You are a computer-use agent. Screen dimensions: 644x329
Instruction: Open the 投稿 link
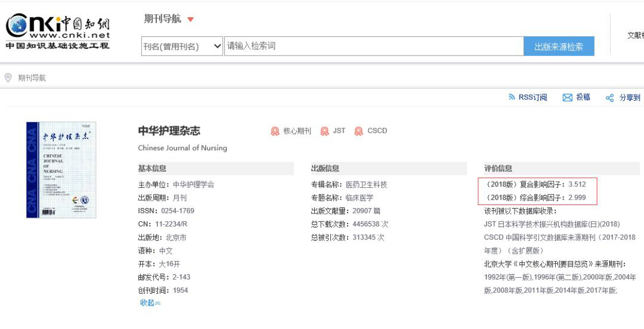[583, 97]
